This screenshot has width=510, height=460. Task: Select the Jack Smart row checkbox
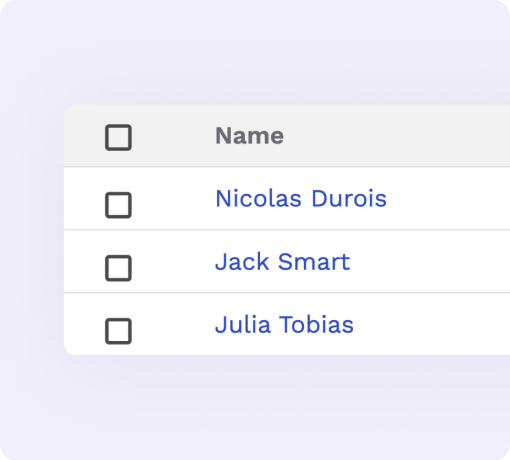[118, 268]
